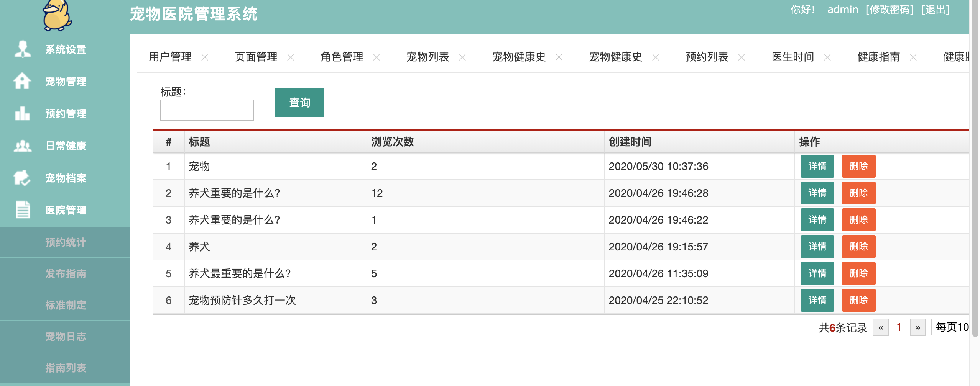The height and width of the screenshot is (386, 980).
Task: Delete the 宠物预防针多久打一次 record
Action: tap(858, 300)
